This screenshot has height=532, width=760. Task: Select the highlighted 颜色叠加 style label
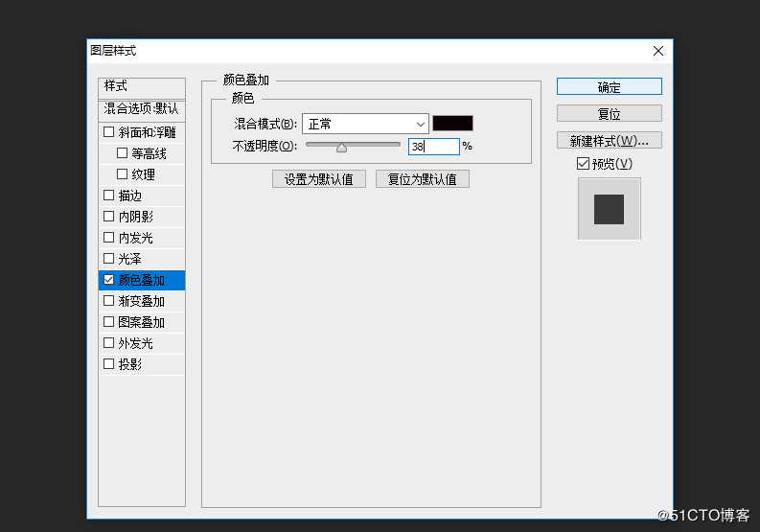coord(142,280)
